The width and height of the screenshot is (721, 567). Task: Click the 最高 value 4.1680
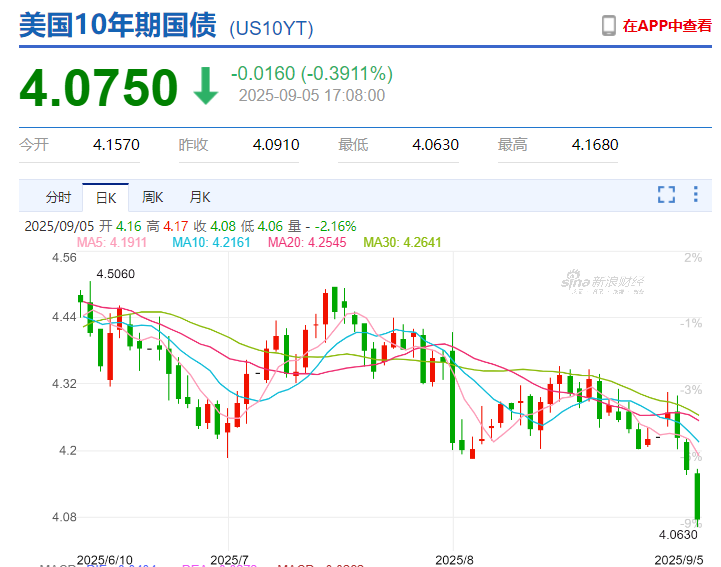[595, 145]
